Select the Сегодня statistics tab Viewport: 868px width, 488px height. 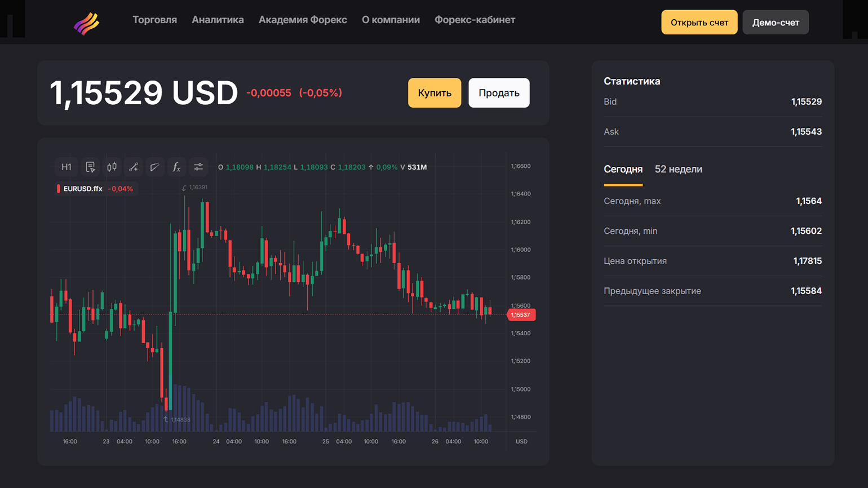[623, 169]
